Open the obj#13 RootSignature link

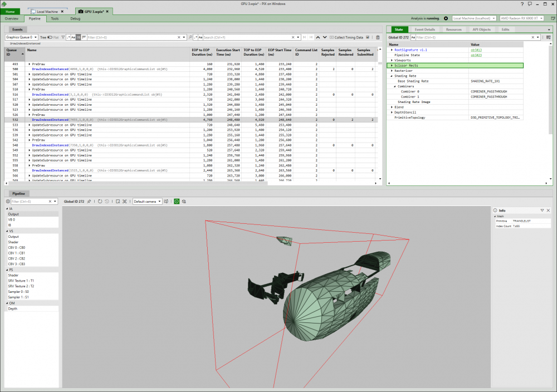tap(476, 50)
